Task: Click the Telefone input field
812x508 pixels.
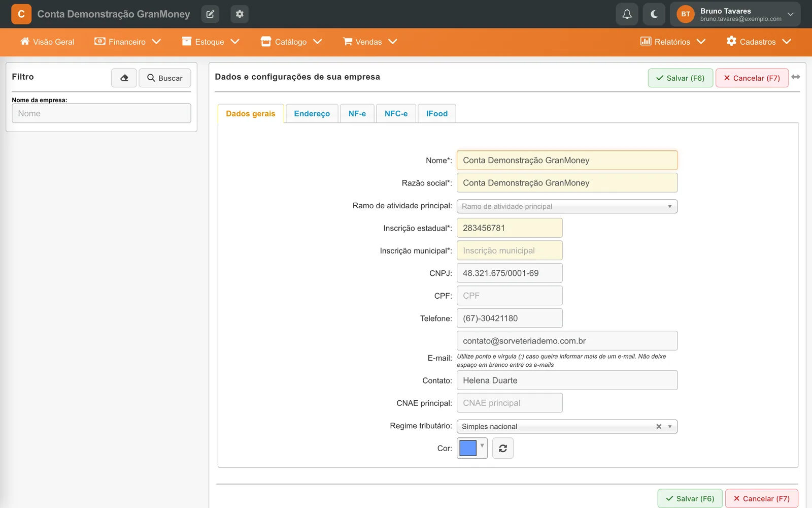Action: [x=510, y=319]
